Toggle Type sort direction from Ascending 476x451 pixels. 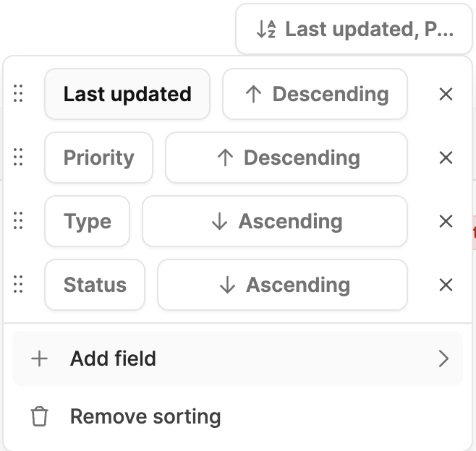(275, 221)
